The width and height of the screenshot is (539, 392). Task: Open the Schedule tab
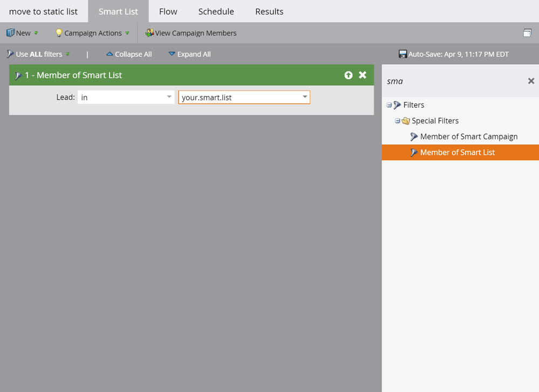[x=216, y=11]
